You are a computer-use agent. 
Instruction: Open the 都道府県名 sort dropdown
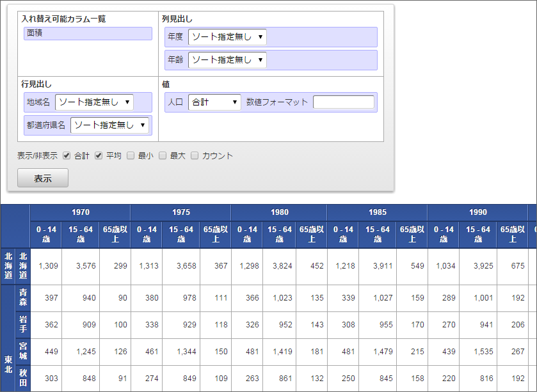point(109,125)
